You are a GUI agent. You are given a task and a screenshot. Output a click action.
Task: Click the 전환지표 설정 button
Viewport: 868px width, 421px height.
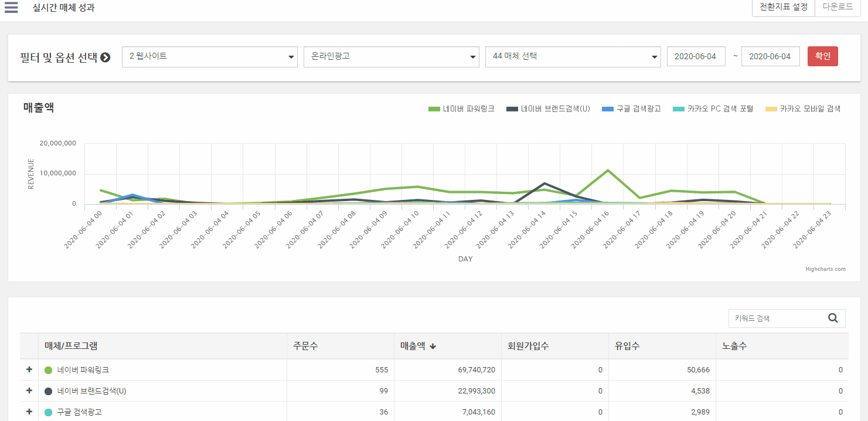point(783,8)
